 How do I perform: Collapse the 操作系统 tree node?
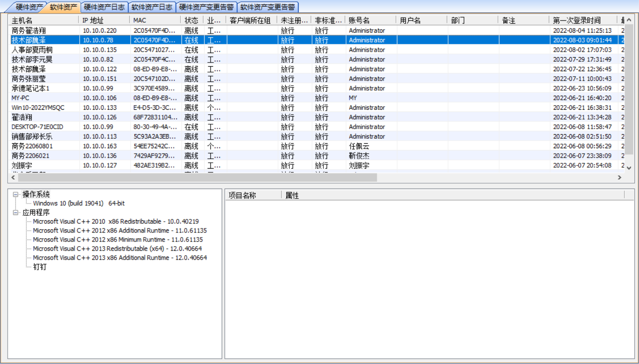pyautogui.click(x=16, y=194)
